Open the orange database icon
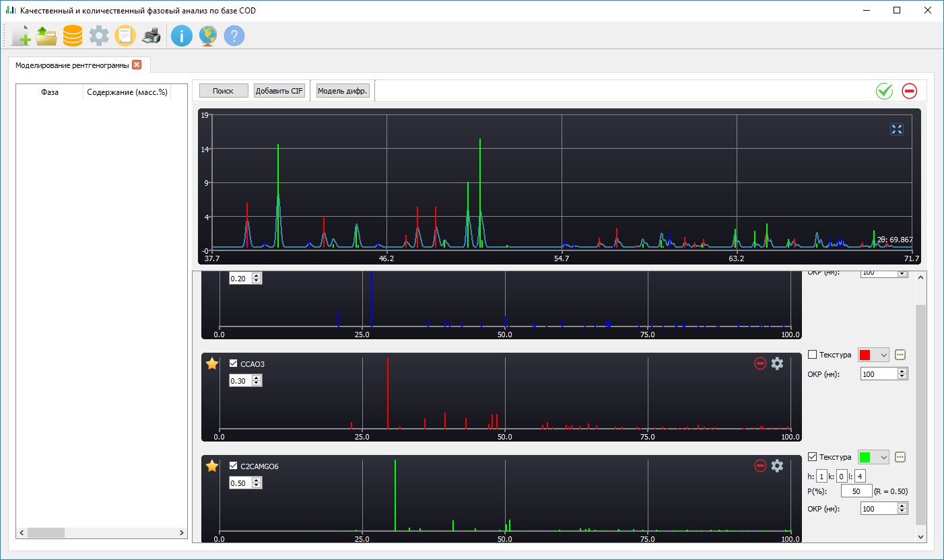944x560 pixels. coord(73,36)
